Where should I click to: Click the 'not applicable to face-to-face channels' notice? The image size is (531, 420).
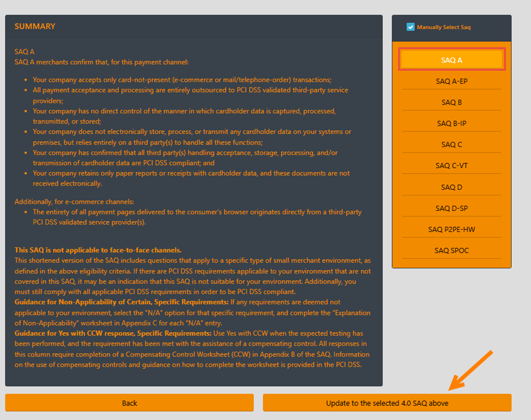coord(98,250)
